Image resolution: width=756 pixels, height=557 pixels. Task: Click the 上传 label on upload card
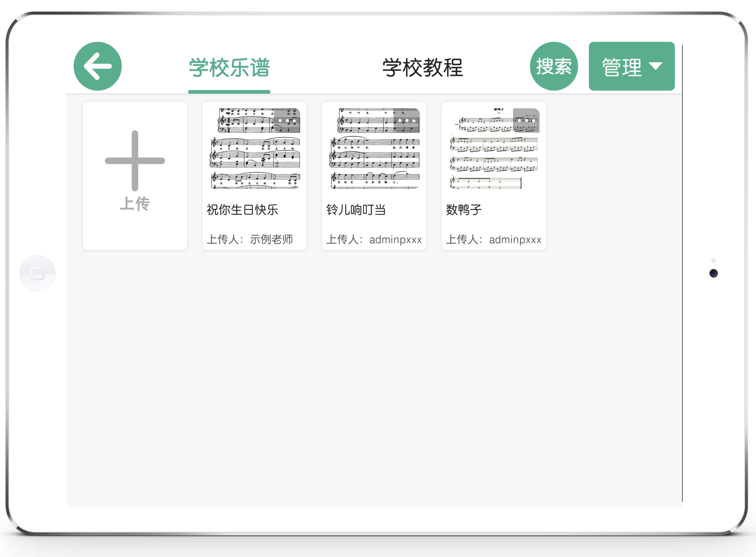(135, 204)
